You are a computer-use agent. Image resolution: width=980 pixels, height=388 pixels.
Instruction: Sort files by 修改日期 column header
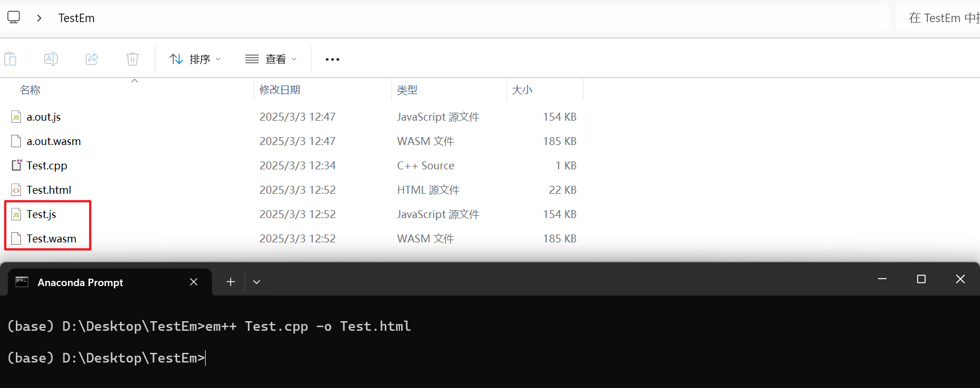280,90
